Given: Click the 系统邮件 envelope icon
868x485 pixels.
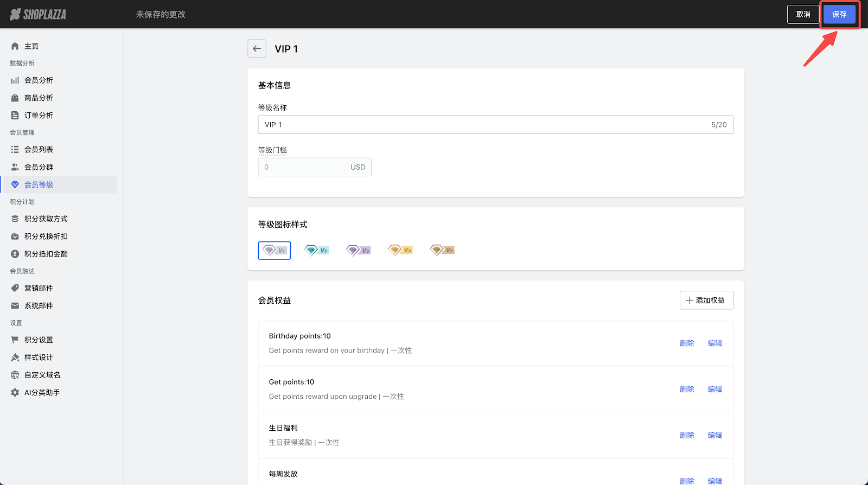Looking at the screenshot, I should point(15,305).
